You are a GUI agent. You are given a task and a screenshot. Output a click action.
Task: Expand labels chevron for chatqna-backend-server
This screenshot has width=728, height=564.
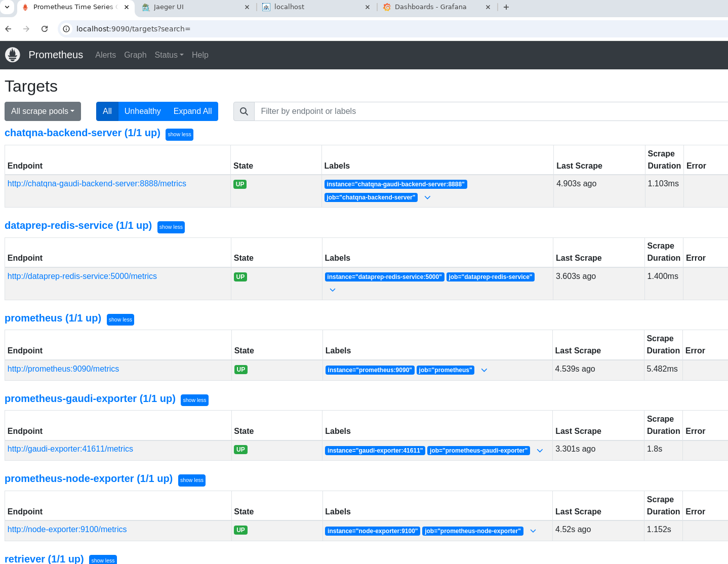point(427,197)
